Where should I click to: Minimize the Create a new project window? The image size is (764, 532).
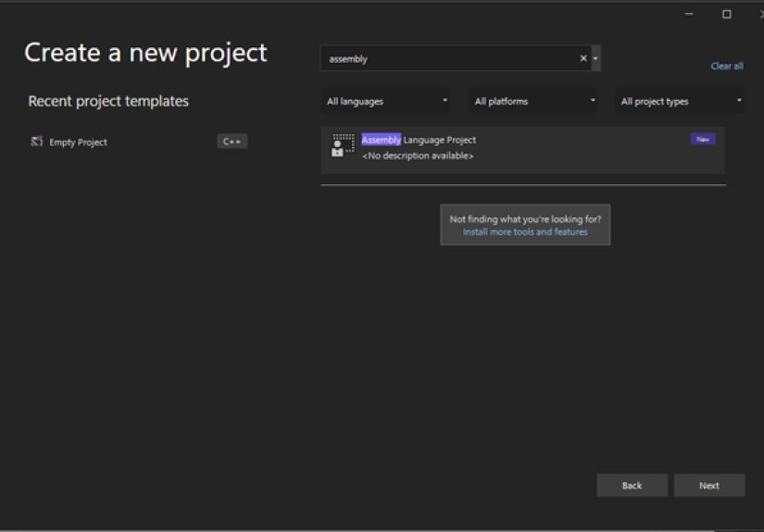click(x=689, y=14)
